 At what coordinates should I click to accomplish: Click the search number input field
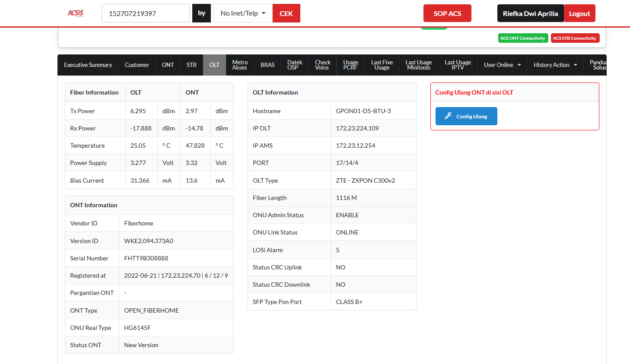pos(146,13)
